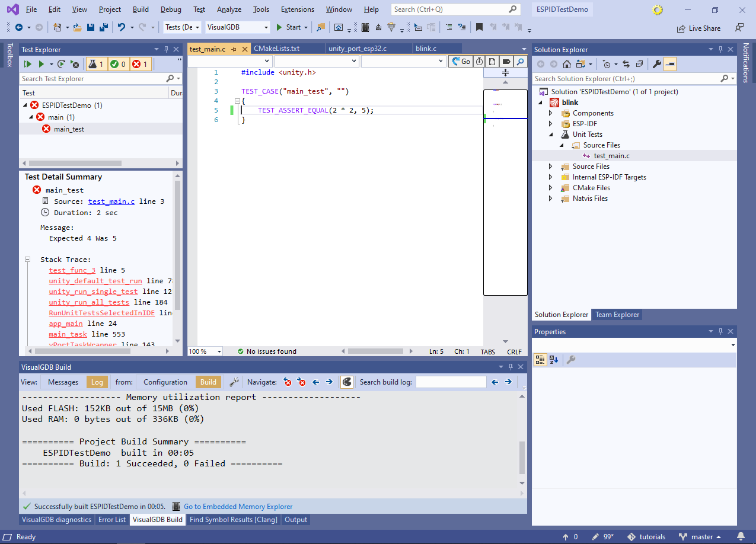This screenshot has height=544, width=756.
Task: Navigate backward with the toolbar back arrow
Action: coord(19,27)
